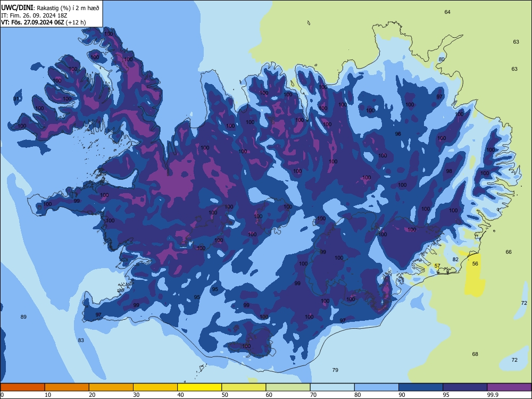Image resolution: width=532 pixels, height=399 pixels.
Task: Click the legend tick label '99.9'
Action: pos(492,395)
